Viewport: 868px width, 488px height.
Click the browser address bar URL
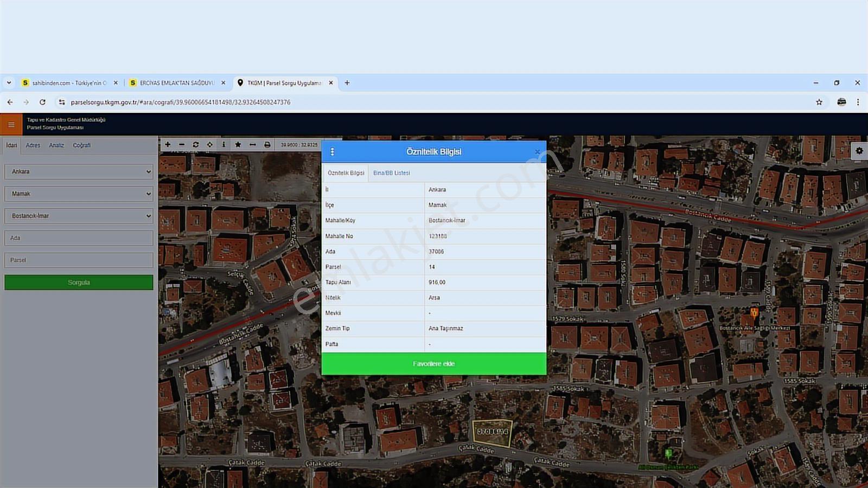pyautogui.click(x=181, y=102)
